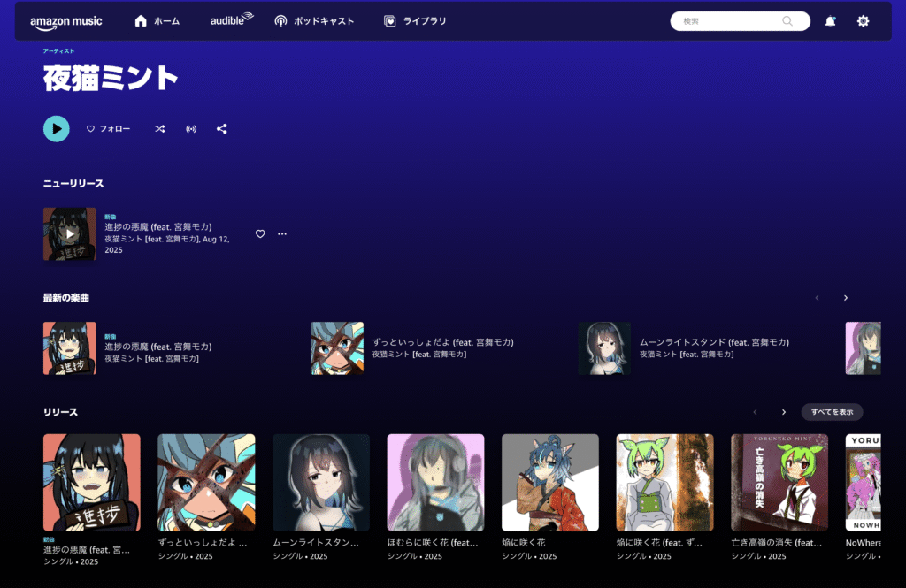Image resolution: width=906 pixels, height=588 pixels.
Task: Open ライブラリ in navigation bar
Action: [416, 21]
